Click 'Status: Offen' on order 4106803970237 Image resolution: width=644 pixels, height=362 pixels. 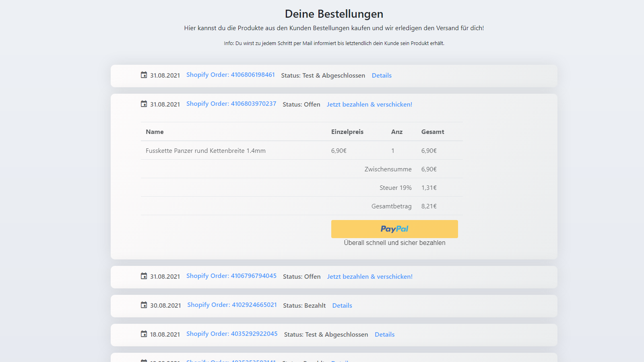click(301, 105)
